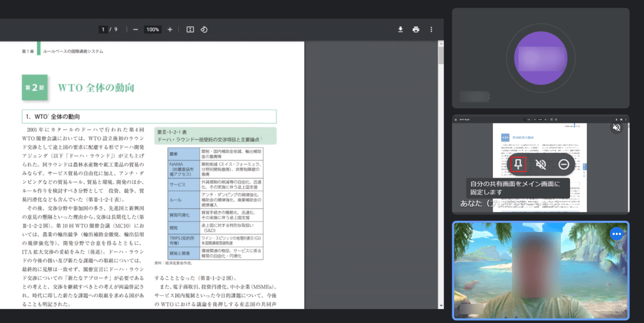This screenshot has height=323, width=644.
Task: Print the PDF document
Action: pyautogui.click(x=416, y=30)
